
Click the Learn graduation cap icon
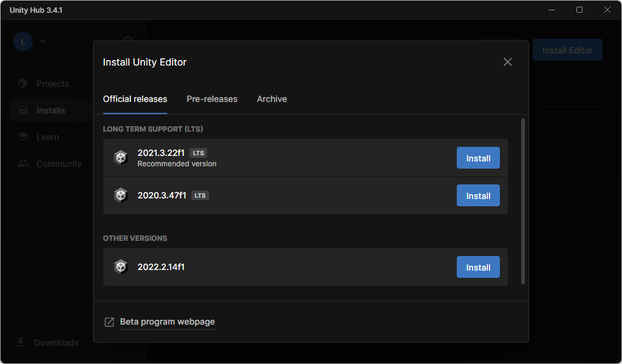pos(23,136)
